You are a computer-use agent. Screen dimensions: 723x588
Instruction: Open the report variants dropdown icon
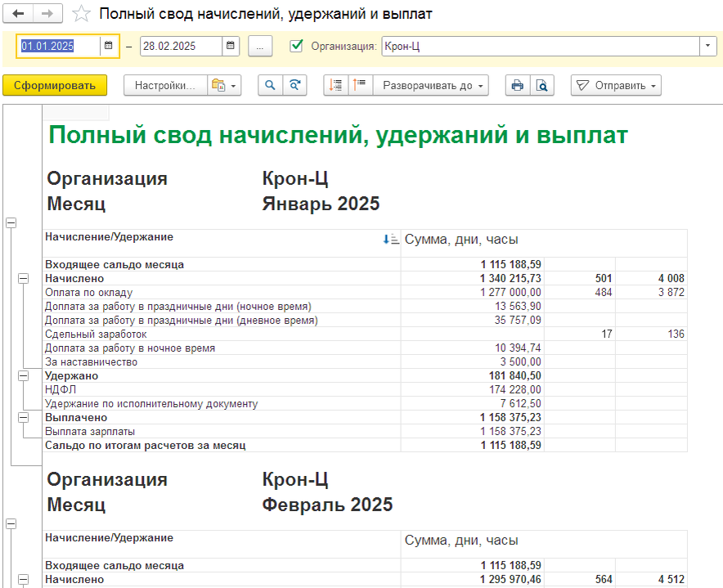[x=224, y=85]
